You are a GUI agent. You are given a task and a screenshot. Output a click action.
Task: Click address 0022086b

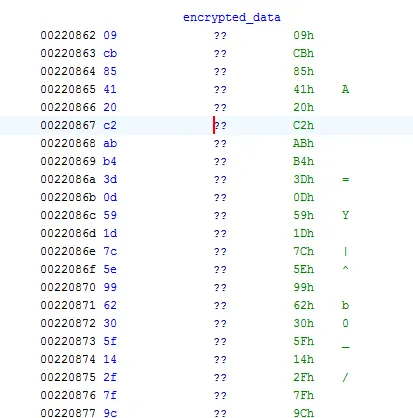[x=68, y=197]
